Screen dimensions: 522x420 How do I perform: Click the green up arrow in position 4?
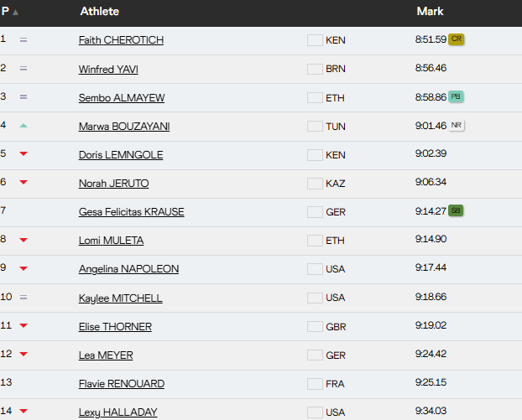tap(23, 126)
